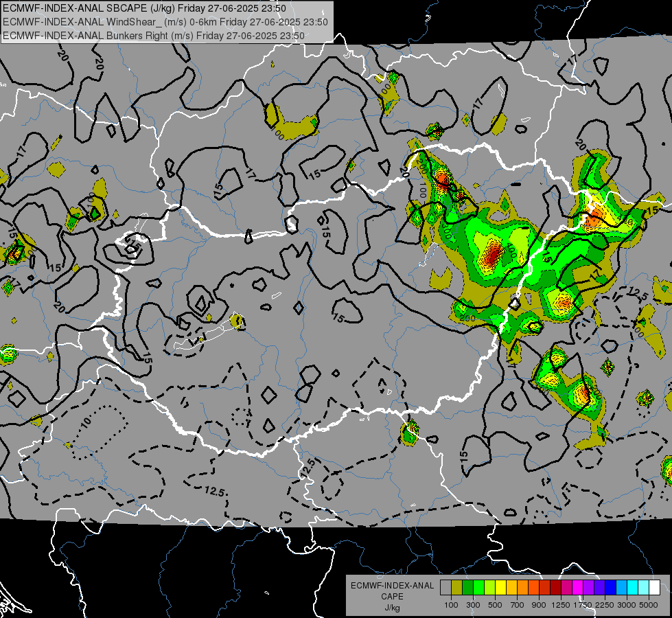Image resolution: width=672 pixels, height=618 pixels.
Task: Click the legend title ECMWF-INDEX-ANAL
Action: click(x=392, y=586)
